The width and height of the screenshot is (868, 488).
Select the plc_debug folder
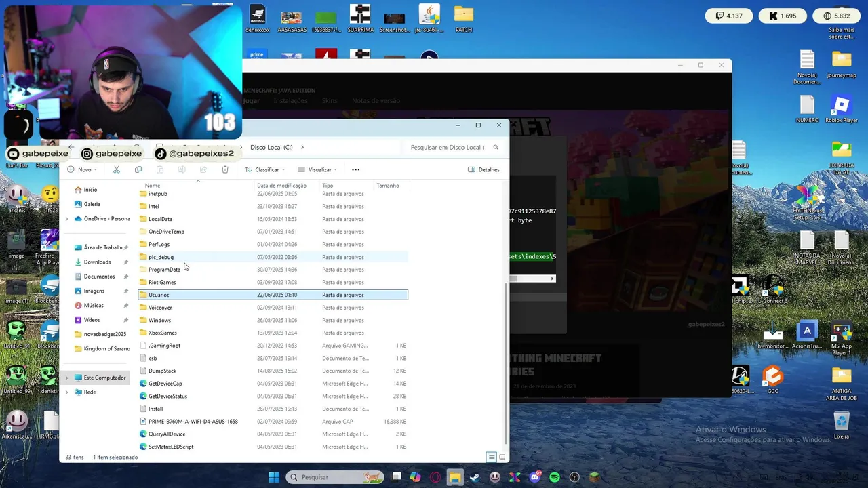coord(161,257)
